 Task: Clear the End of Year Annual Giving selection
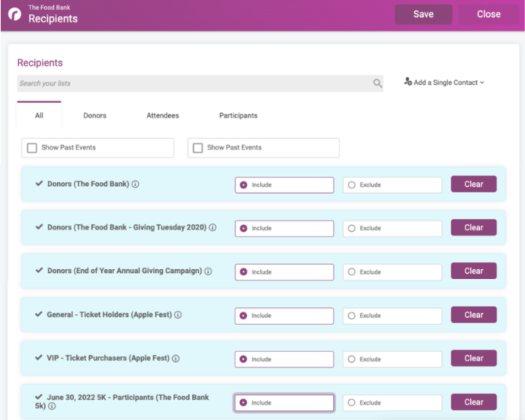click(x=473, y=271)
